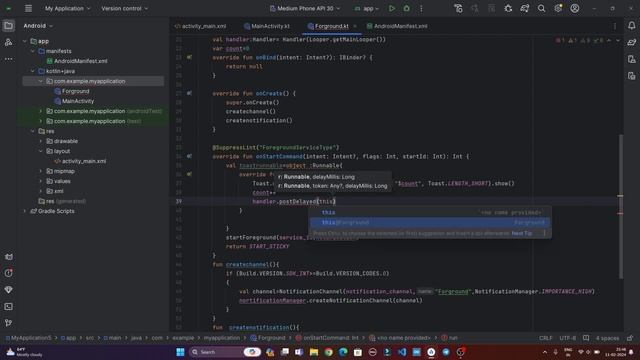Open the app run configuration dropdown

367,8
